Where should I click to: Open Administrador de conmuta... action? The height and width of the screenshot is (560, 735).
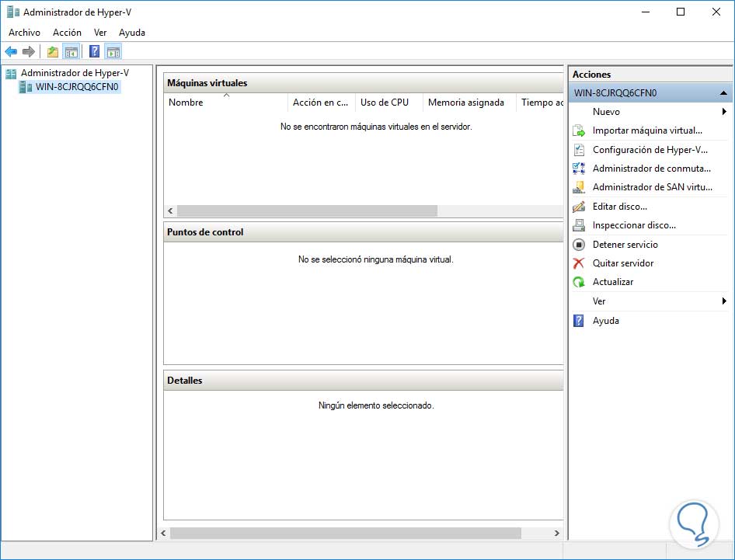point(652,169)
